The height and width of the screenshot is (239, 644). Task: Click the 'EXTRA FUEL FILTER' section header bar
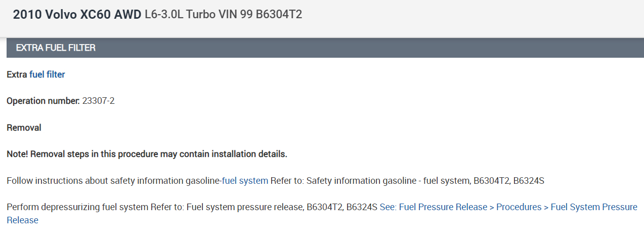56,48
